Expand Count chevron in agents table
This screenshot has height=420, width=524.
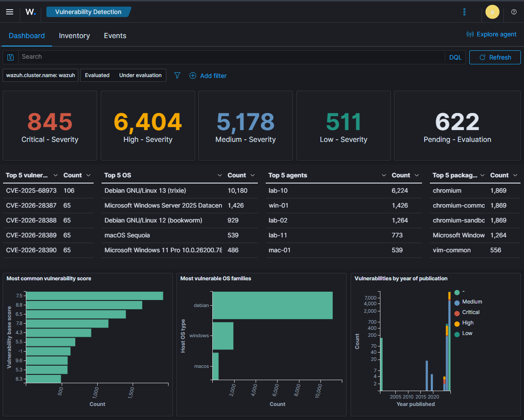tap(417, 175)
